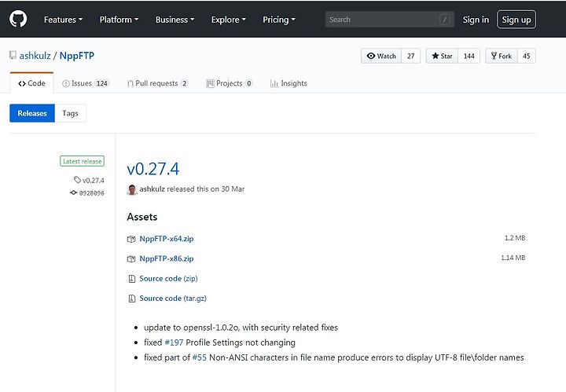This screenshot has width=566, height=392.
Task: Download NppFTP-x86.zip
Action: tap(167, 258)
